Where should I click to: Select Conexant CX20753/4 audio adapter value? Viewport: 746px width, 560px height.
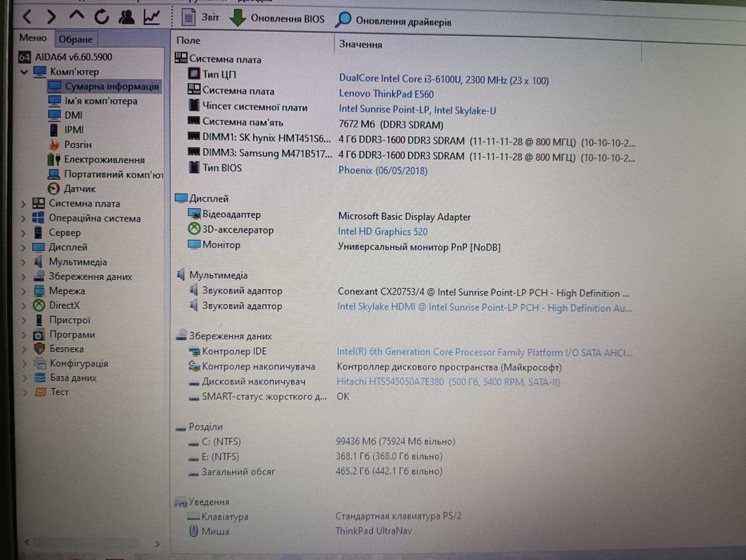pos(483,292)
